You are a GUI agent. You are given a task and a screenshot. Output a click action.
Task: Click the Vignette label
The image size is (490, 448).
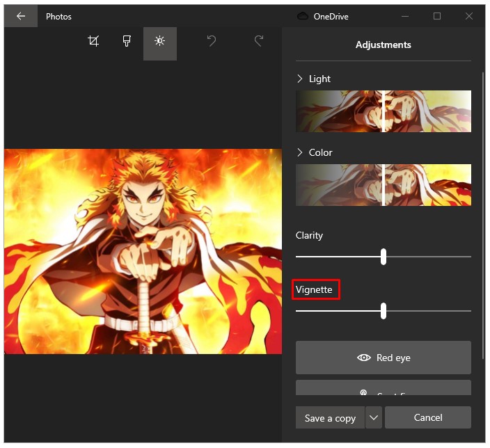(314, 289)
